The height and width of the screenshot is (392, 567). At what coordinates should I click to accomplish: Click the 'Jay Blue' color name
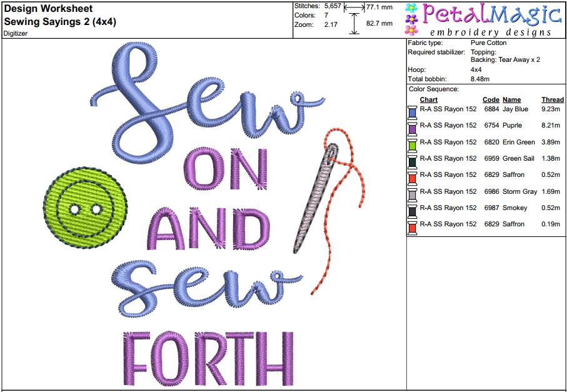click(515, 109)
